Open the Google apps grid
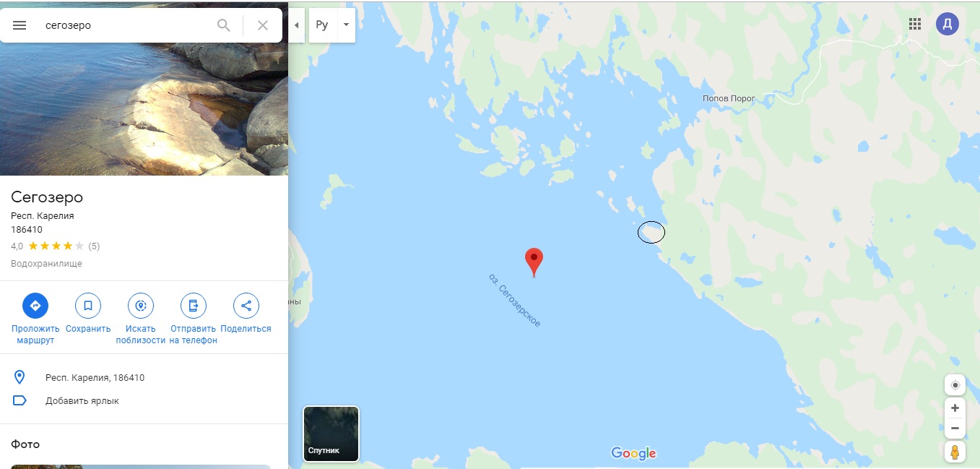Viewport: 980px width, 469px height. pyautogui.click(x=915, y=24)
